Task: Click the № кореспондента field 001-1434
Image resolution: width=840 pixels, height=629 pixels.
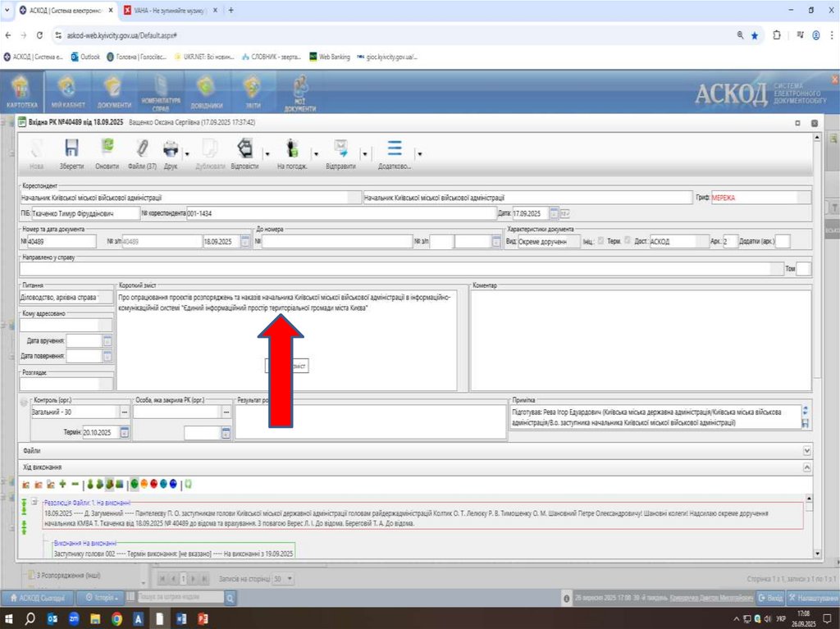Action: click(x=342, y=213)
